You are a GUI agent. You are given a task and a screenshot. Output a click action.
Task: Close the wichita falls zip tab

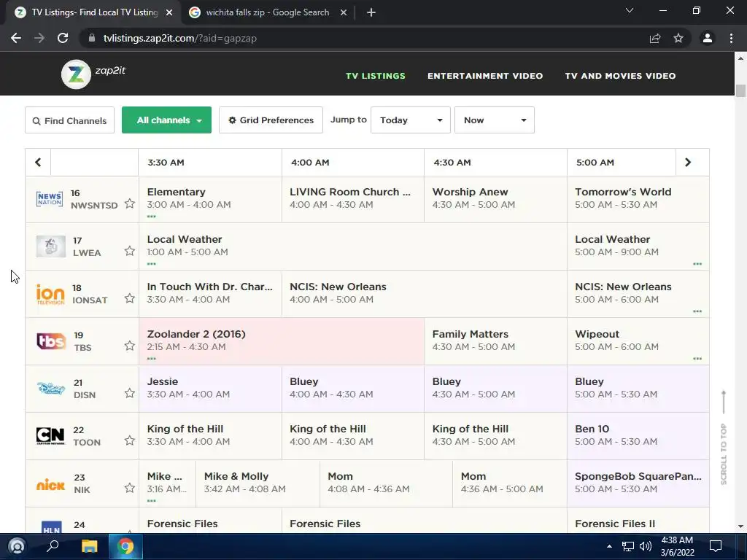344,12
